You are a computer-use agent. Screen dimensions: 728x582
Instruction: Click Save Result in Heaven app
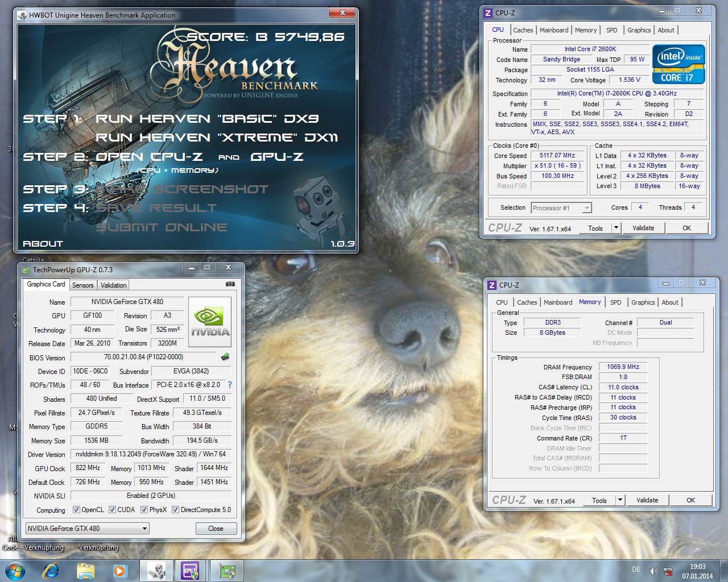(x=156, y=208)
